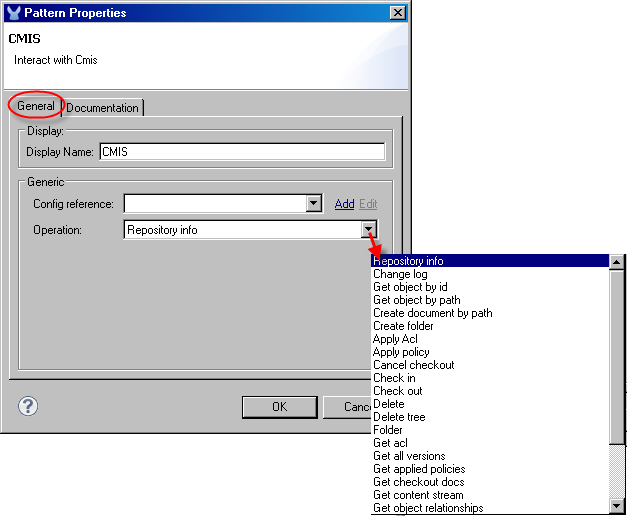Screen dimensions: 627x516
Task: Select Get object by path option
Action: point(416,300)
